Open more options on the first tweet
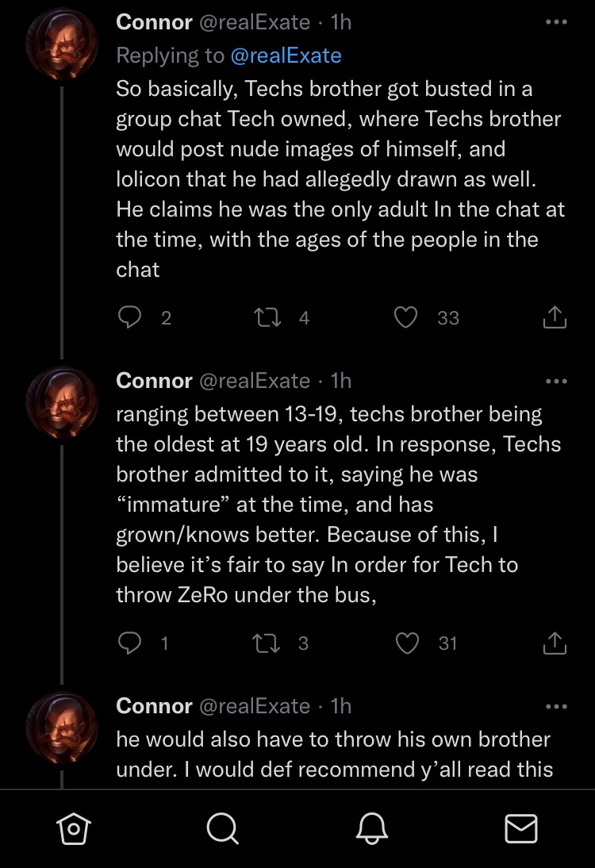Image resolution: width=595 pixels, height=868 pixels. [556, 22]
